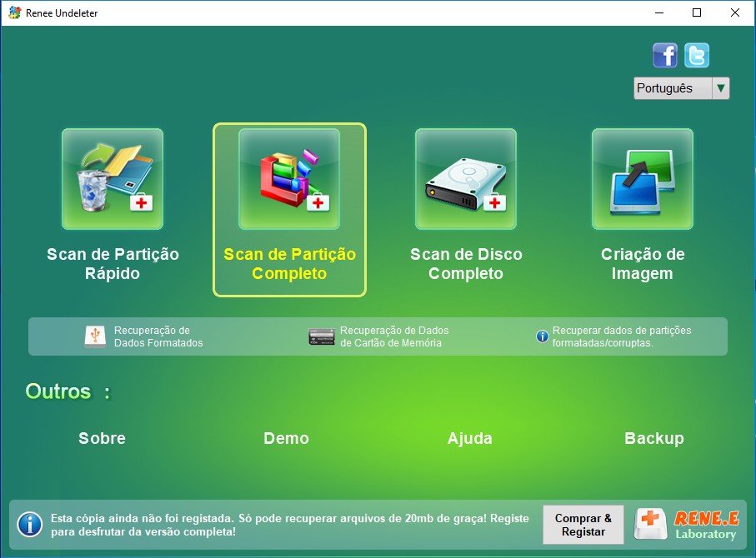
Task: Open the Twitter bird icon
Action: tap(697, 55)
